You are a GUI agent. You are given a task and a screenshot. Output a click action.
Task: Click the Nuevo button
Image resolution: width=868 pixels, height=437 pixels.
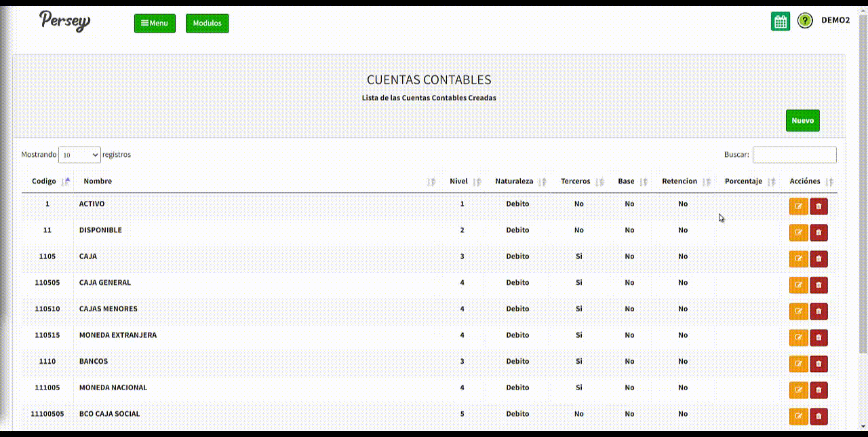(802, 121)
